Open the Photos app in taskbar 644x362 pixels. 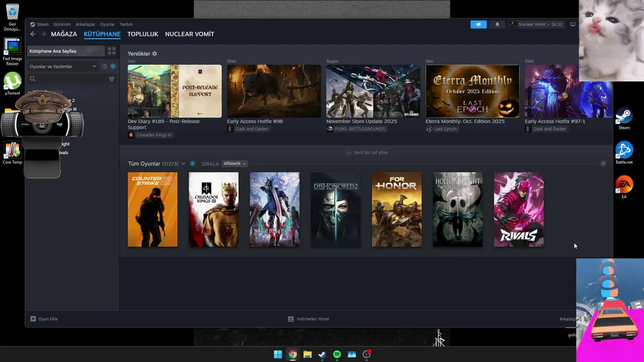click(x=352, y=354)
